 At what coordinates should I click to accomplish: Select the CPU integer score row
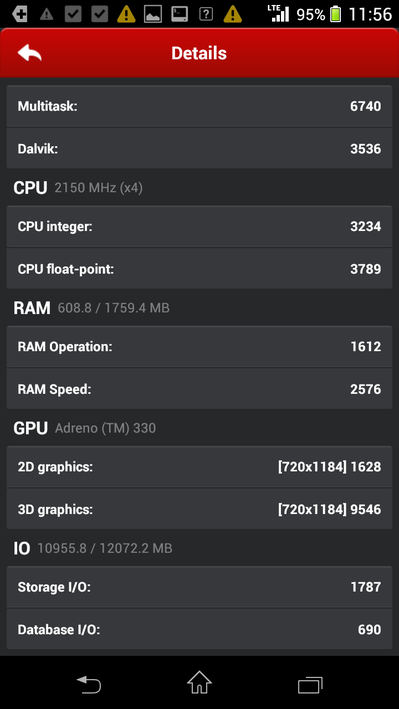point(199,226)
